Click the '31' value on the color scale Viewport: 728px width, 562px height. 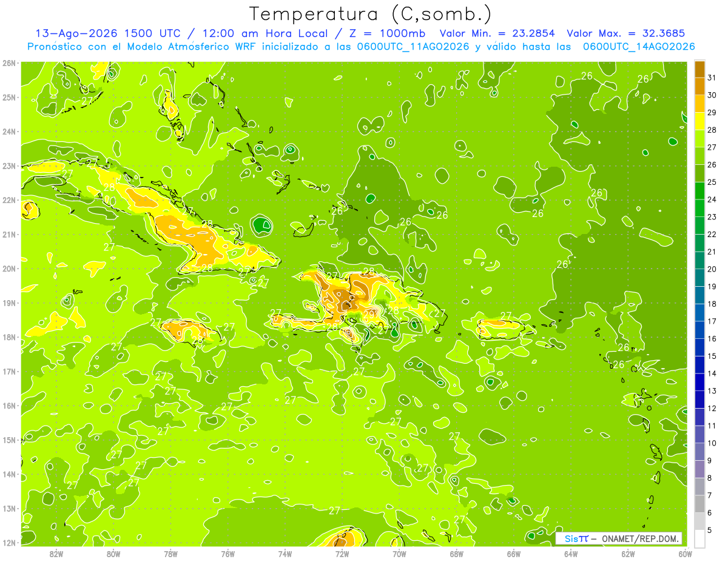pos(712,77)
